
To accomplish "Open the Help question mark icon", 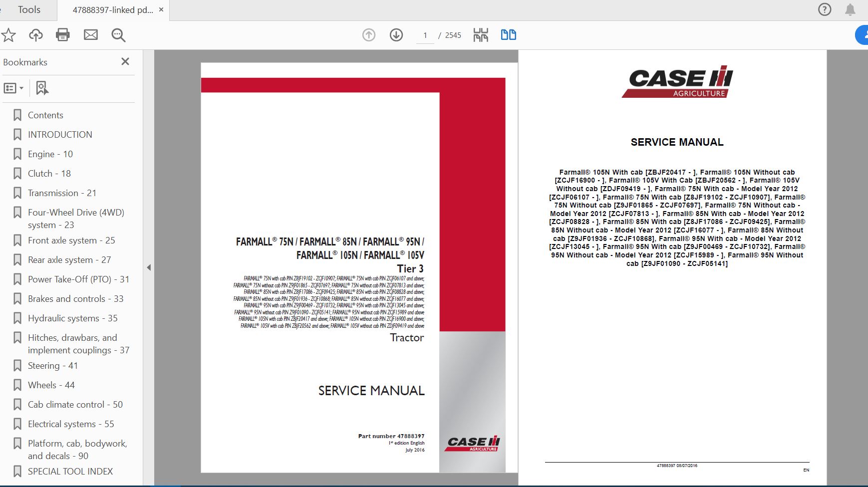I will pos(825,9).
